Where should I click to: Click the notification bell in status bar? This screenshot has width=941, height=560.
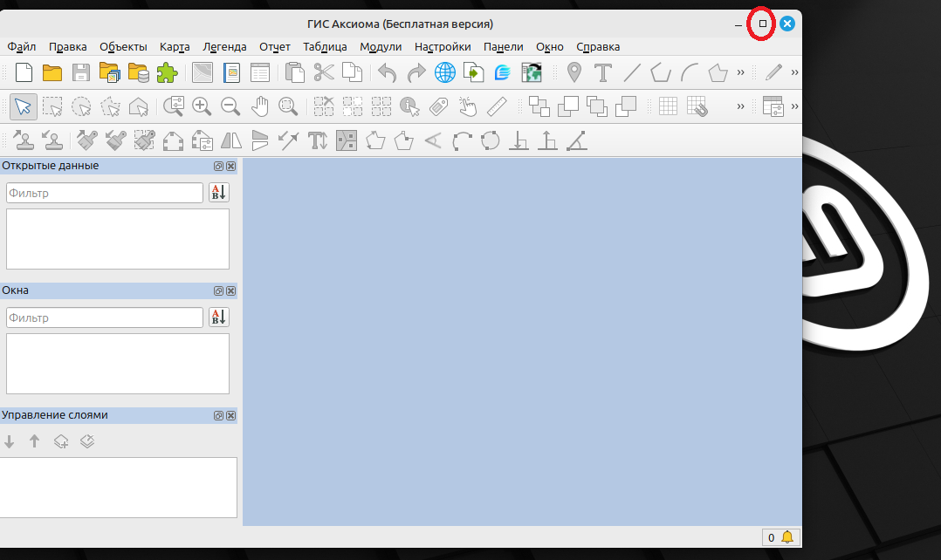point(787,537)
